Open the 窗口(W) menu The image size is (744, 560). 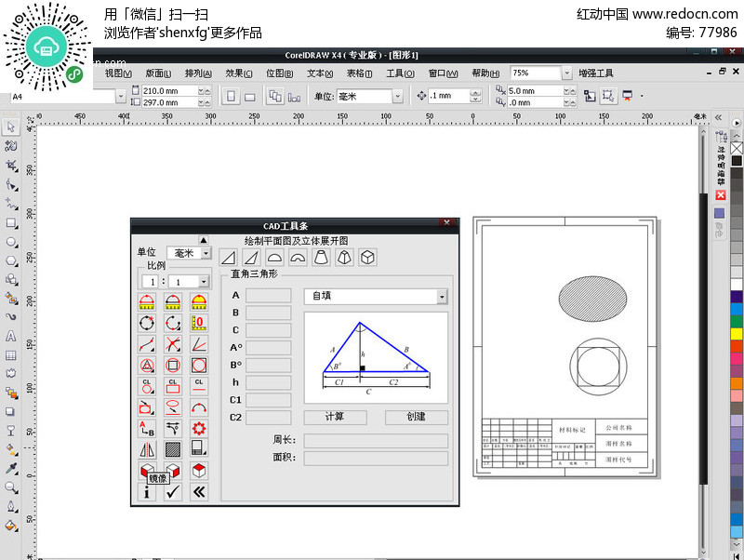[444, 73]
